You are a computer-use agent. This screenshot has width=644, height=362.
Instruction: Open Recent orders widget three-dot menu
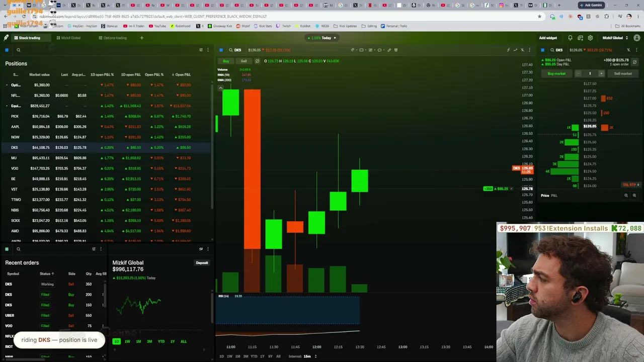click(101, 249)
